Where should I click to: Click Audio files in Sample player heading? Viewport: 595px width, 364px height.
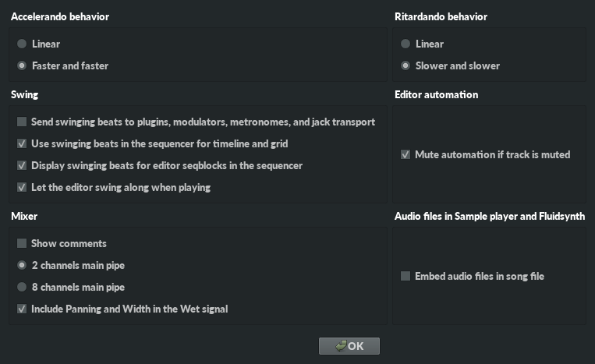pyautogui.click(x=490, y=216)
